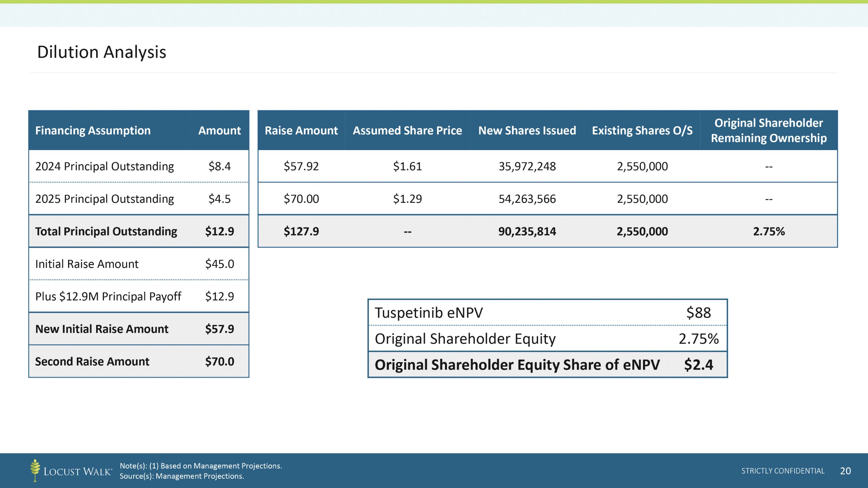Click the 2025 Principal Outstanding $4.5 value
868x488 pixels.
pos(219,199)
